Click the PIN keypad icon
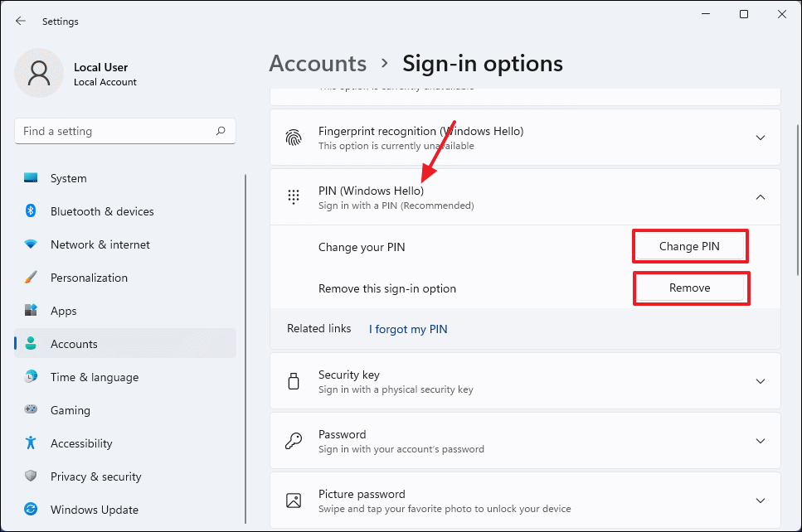Screen dimensions: 802x532 pos(293,196)
